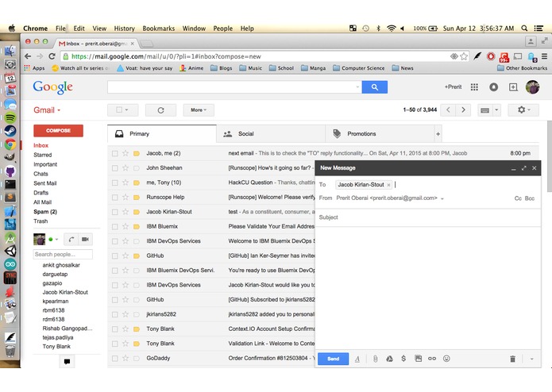The height and width of the screenshot is (392, 552).
Task: Open Spotify from the dock
Action: click(x=10, y=117)
